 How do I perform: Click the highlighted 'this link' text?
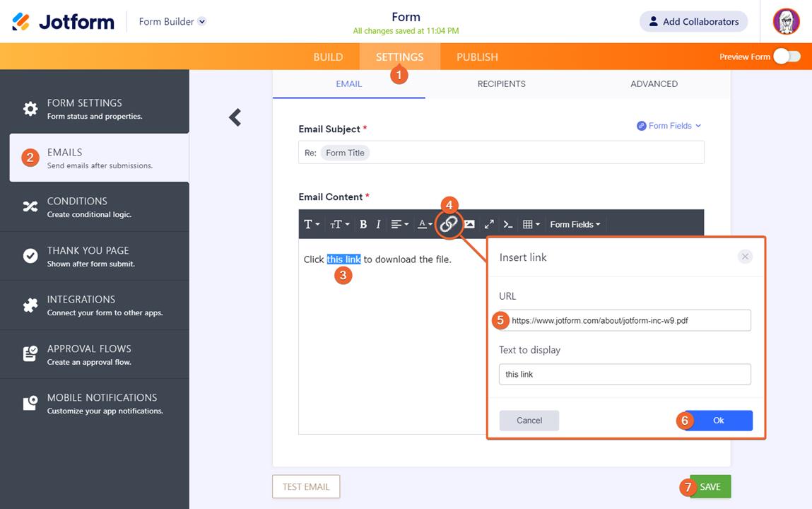(344, 259)
